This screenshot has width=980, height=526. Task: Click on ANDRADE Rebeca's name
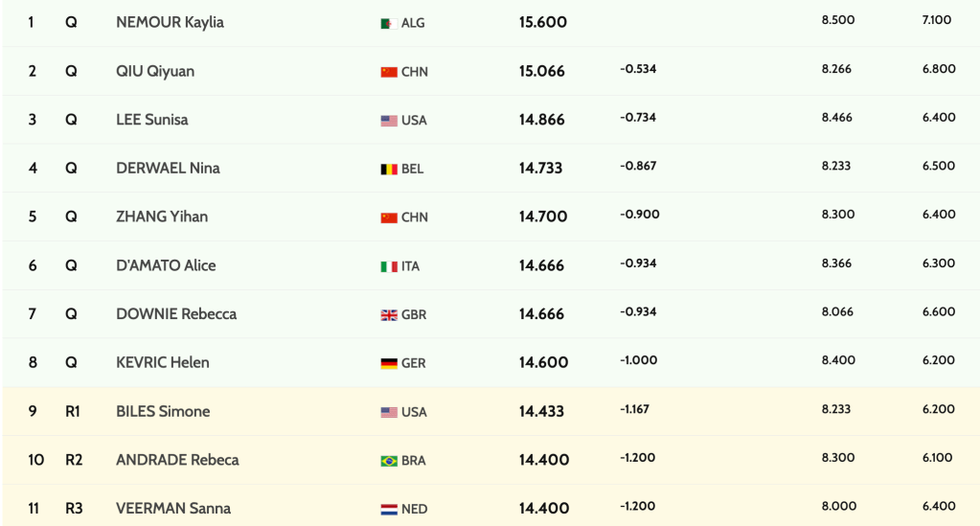[x=177, y=460]
